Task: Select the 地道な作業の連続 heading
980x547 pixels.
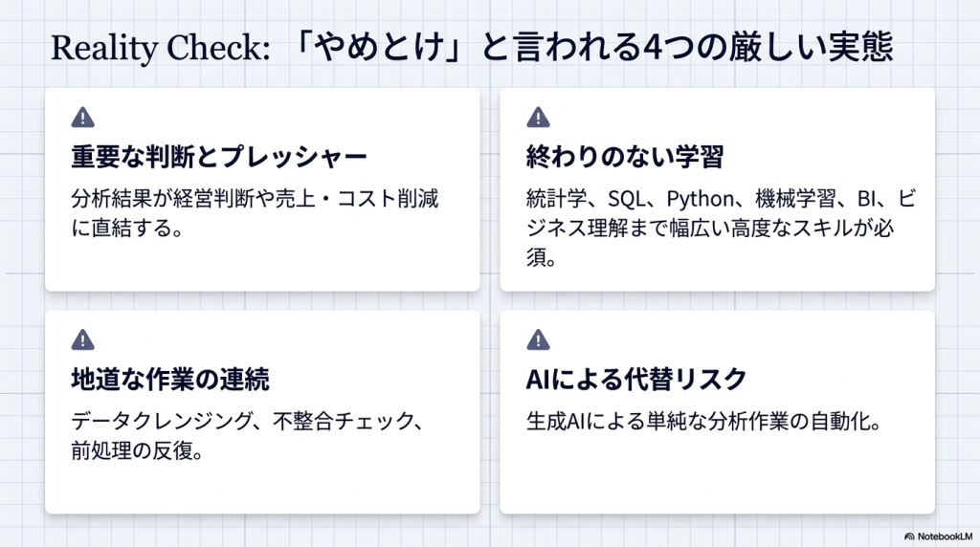Action: coord(170,379)
